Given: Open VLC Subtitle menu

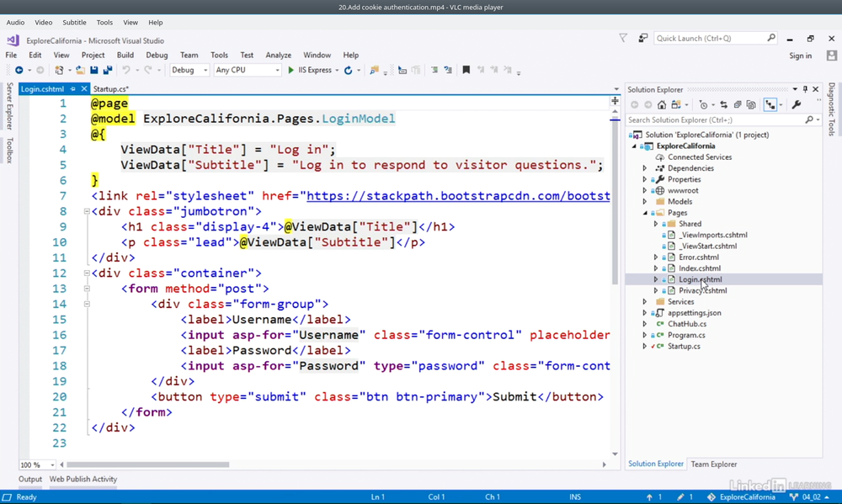Looking at the screenshot, I should pyautogui.click(x=74, y=23).
